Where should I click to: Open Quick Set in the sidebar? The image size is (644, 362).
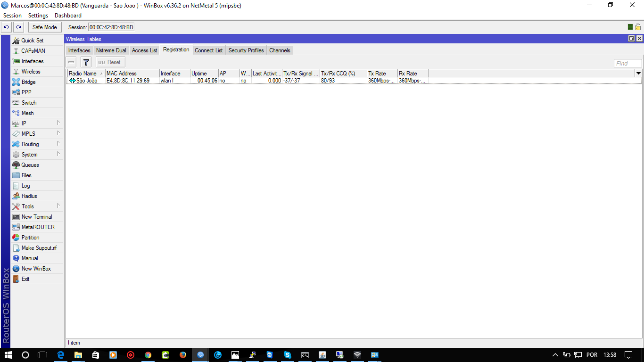click(x=37, y=41)
